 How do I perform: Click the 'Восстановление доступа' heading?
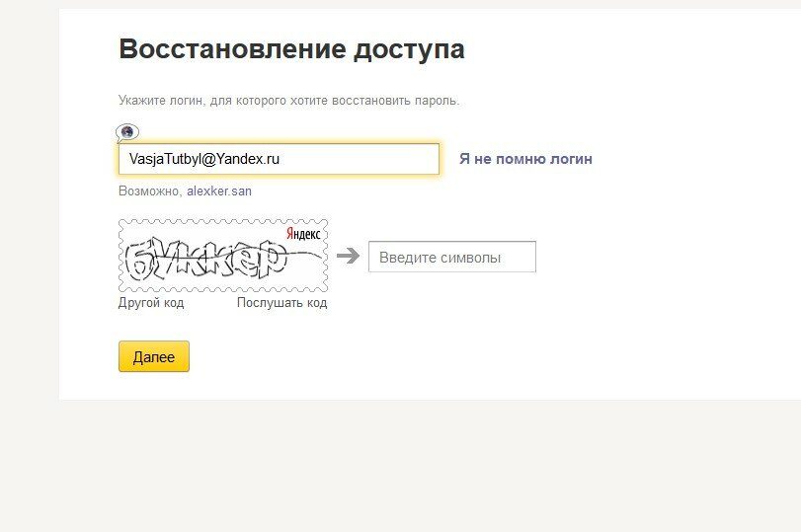click(291, 49)
